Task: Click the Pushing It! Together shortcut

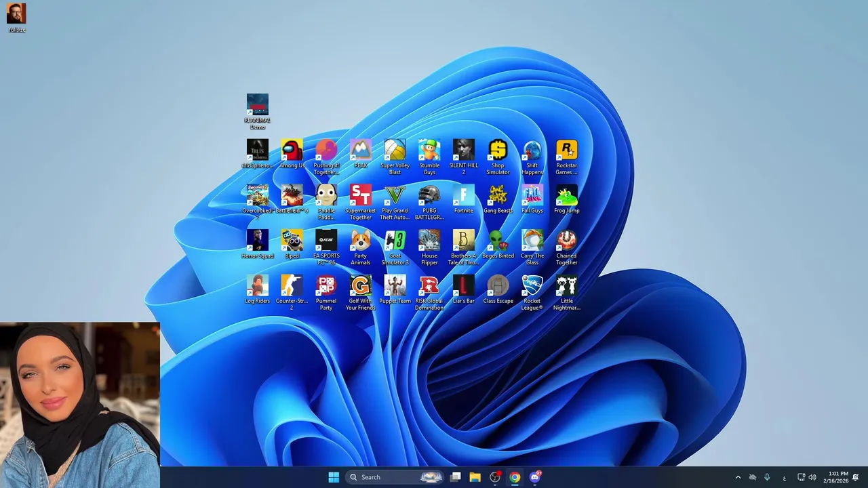Action: [x=326, y=157]
